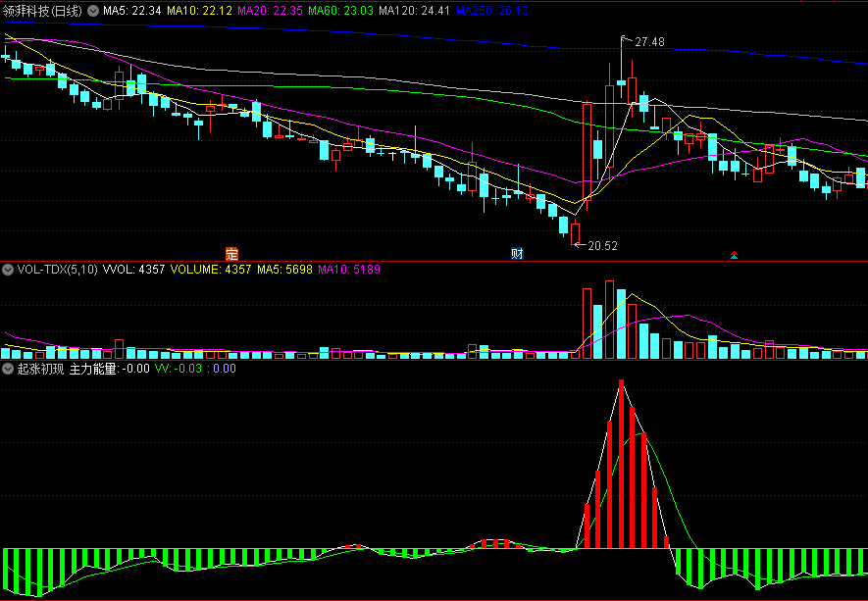This screenshot has width=868, height=601.
Task: Click the VVOL: 4357 value
Action: [133, 270]
